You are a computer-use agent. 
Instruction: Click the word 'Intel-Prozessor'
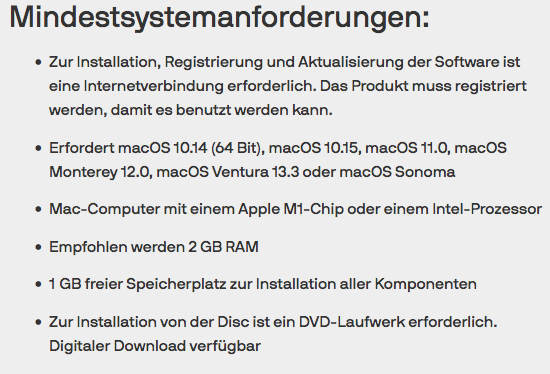[x=487, y=209]
